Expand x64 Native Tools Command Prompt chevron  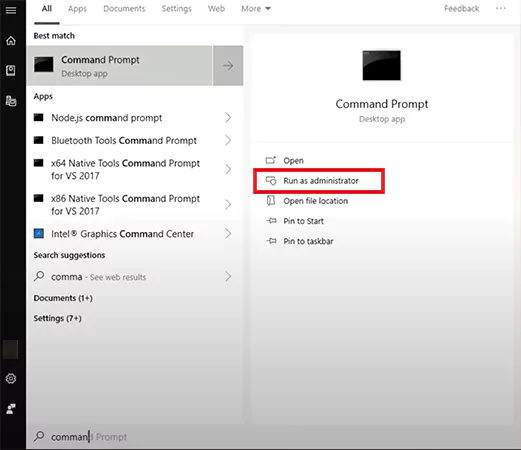(228, 169)
